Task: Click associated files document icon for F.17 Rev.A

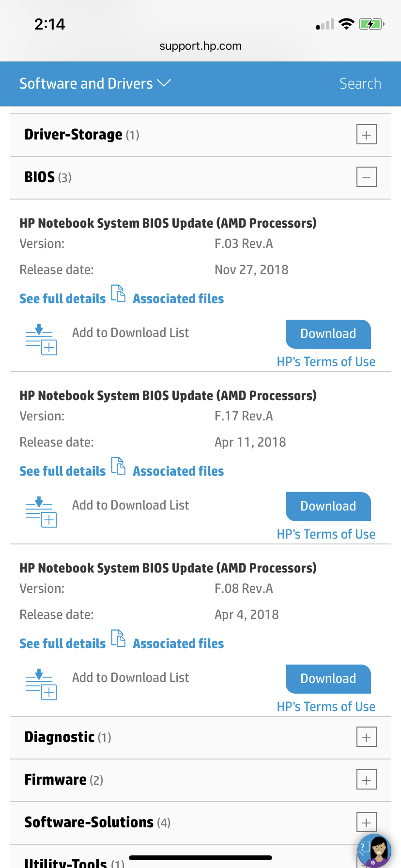Action: click(118, 466)
